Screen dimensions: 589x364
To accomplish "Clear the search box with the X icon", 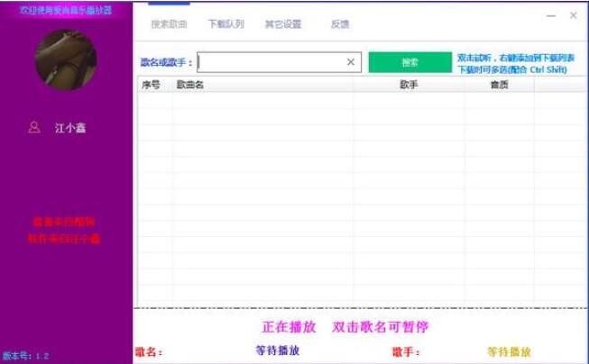I will (351, 62).
